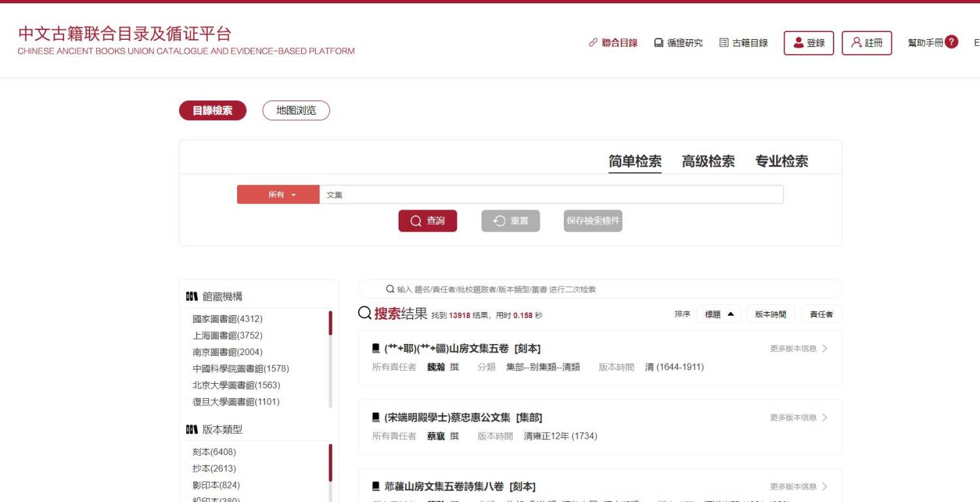
Task: Click the book icon beside first search result
Action: [x=374, y=348]
